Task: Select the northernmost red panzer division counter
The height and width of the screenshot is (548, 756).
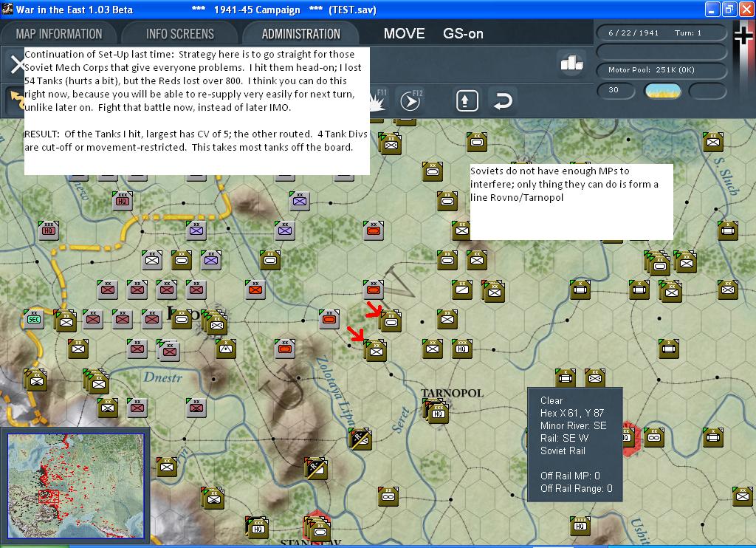Action: pos(373,230)
